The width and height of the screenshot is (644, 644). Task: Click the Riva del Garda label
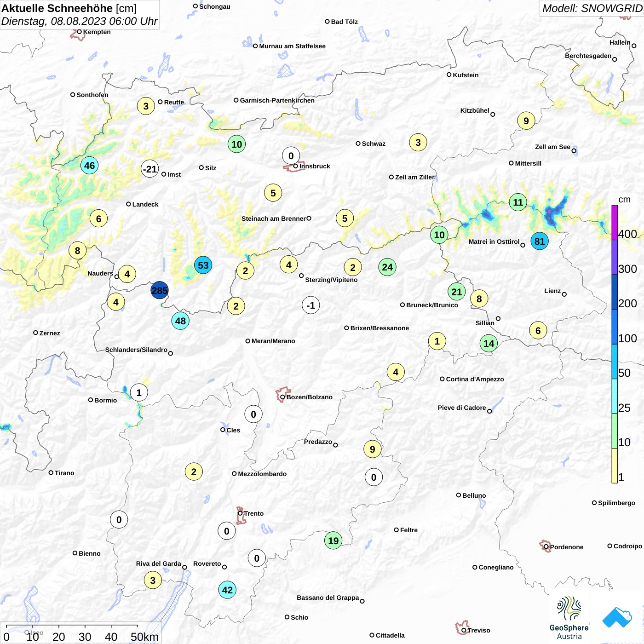[x=158, y=563]
